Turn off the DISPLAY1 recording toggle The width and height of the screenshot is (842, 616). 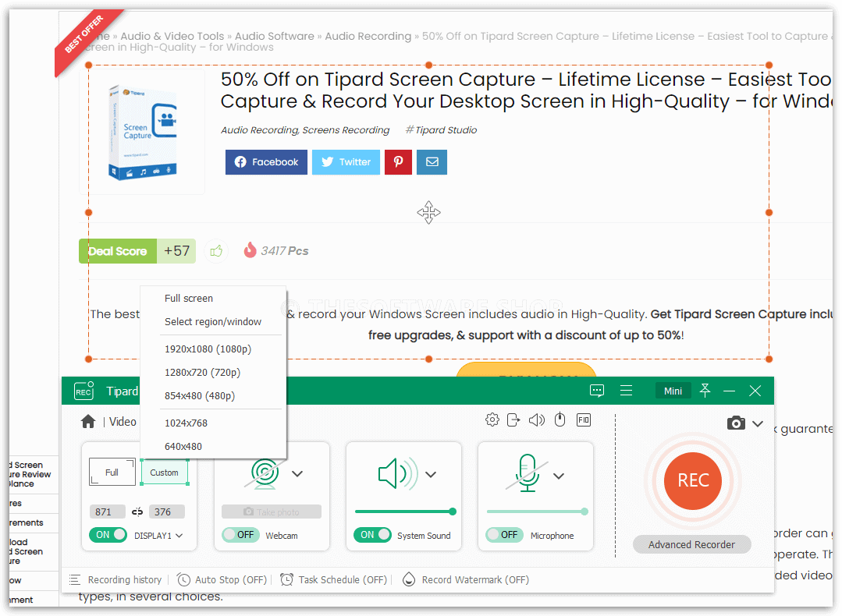108,535
